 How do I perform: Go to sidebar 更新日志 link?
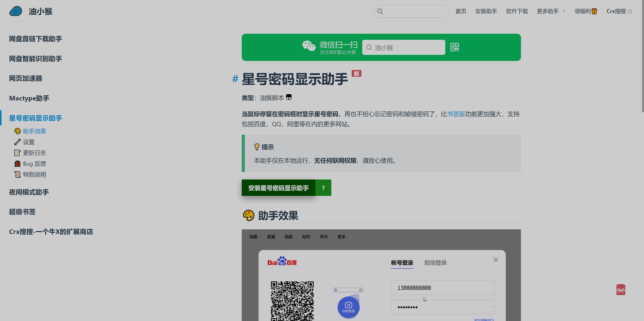point(34,153)
